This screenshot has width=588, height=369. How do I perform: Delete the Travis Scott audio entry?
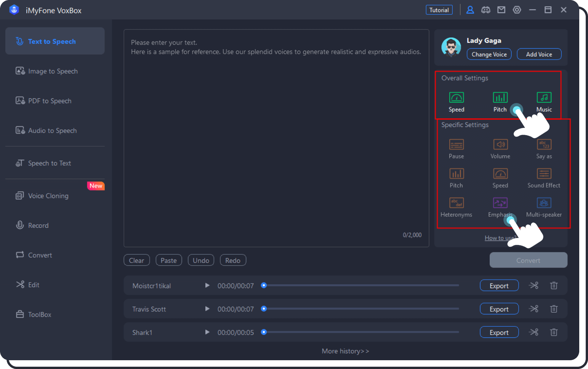554,309
